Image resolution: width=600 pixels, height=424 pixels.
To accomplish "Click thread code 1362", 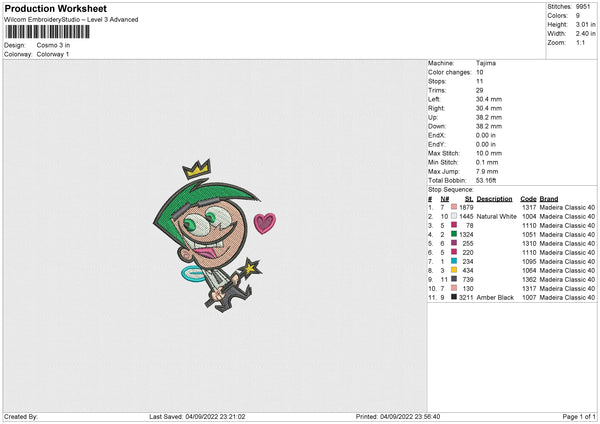I will pyautogui.click(x=529, y=280).
